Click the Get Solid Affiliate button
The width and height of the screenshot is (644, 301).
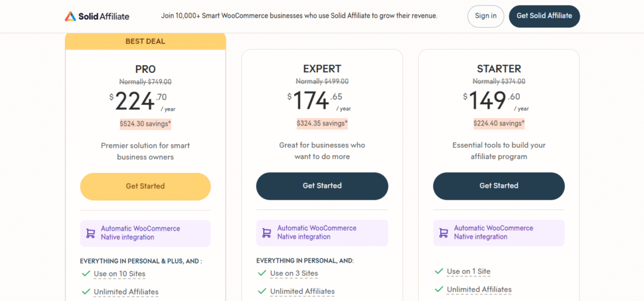[544, 16]
